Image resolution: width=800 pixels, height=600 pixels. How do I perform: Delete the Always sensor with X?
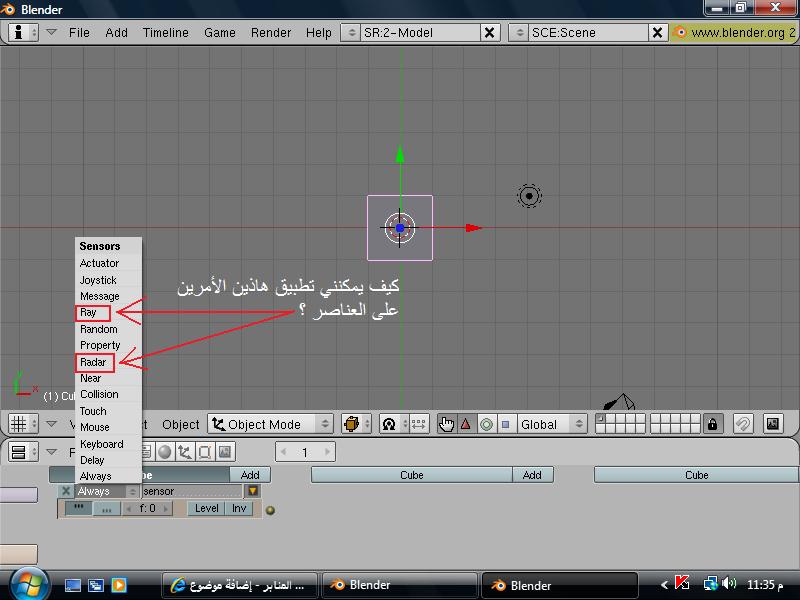click(66, 491)
